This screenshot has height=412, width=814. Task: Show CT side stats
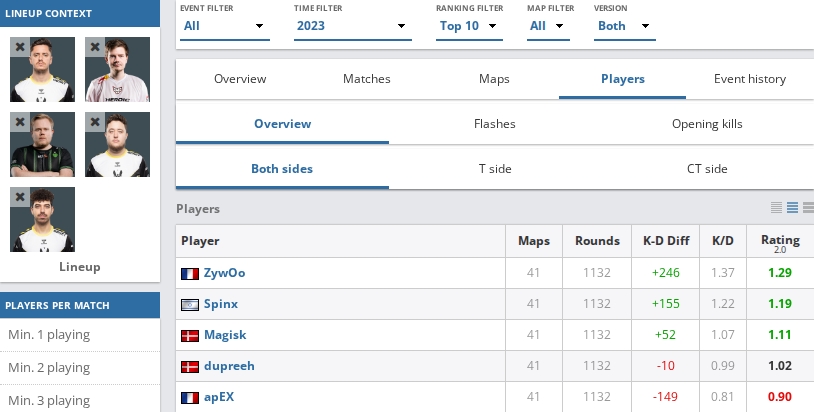tap(707, 169)
